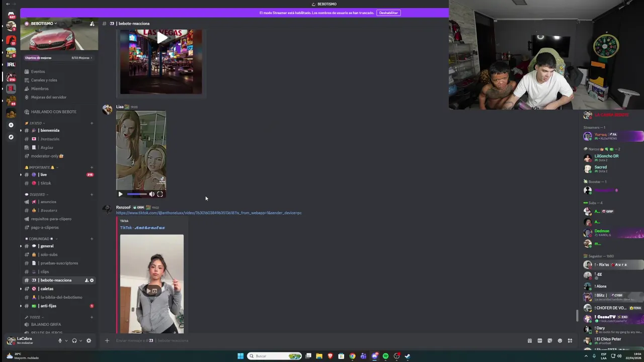Click Deshabilitar streamer mode button
The image size is (644, 362).
388,13
